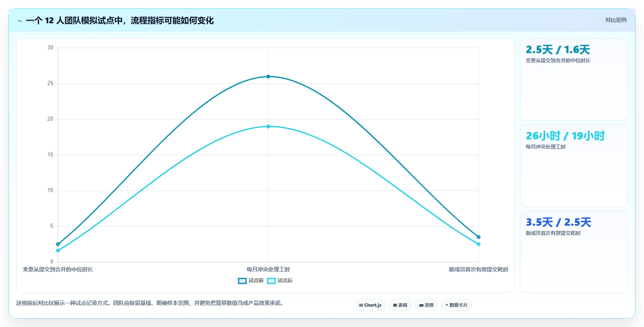This screenshot has height=327, width=644.
Task: Click card caption 变更从提交到合并的中位时长
Action: [558, 61]
